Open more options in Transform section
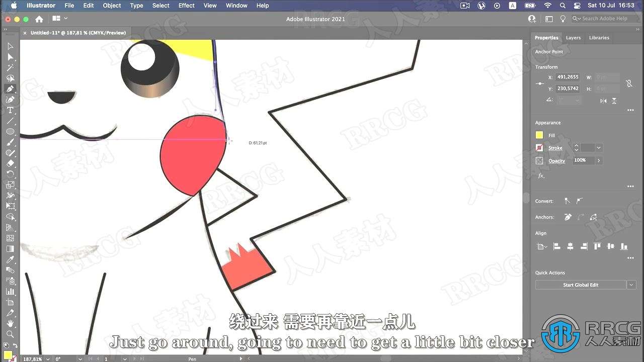The width and height of the screenshot is (644, 362). tap(630, 110)
